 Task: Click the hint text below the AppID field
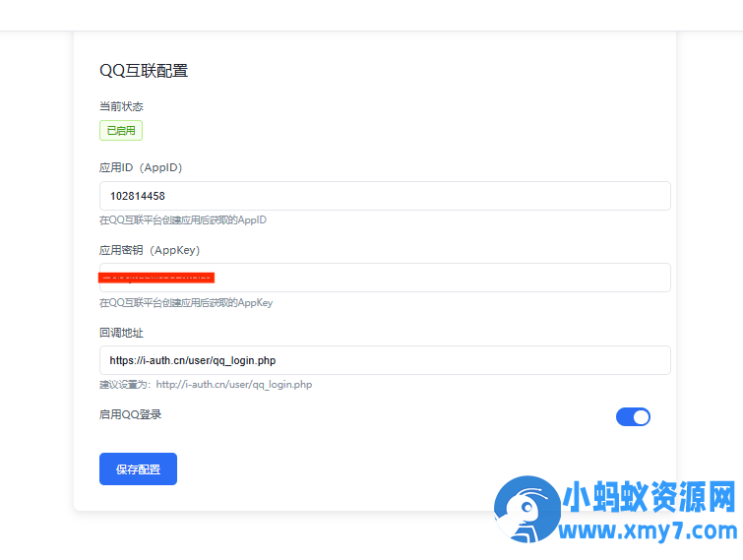[183, 220]
